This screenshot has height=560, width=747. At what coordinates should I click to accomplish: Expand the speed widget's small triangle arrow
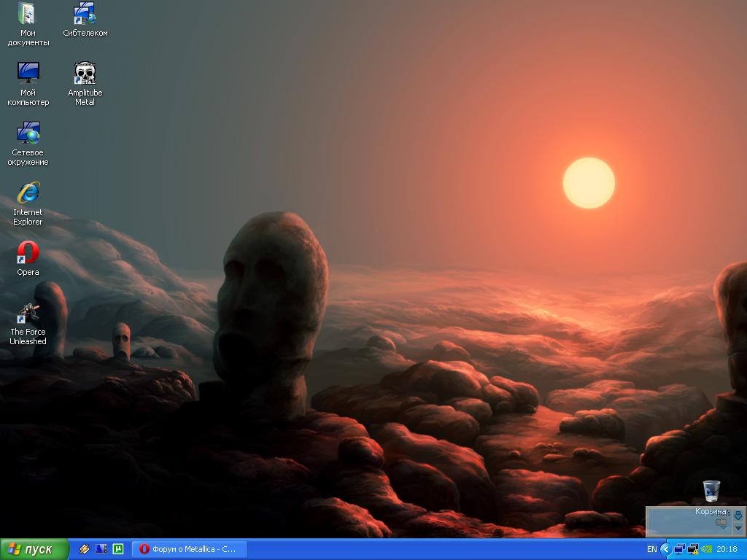click(738, 528)
